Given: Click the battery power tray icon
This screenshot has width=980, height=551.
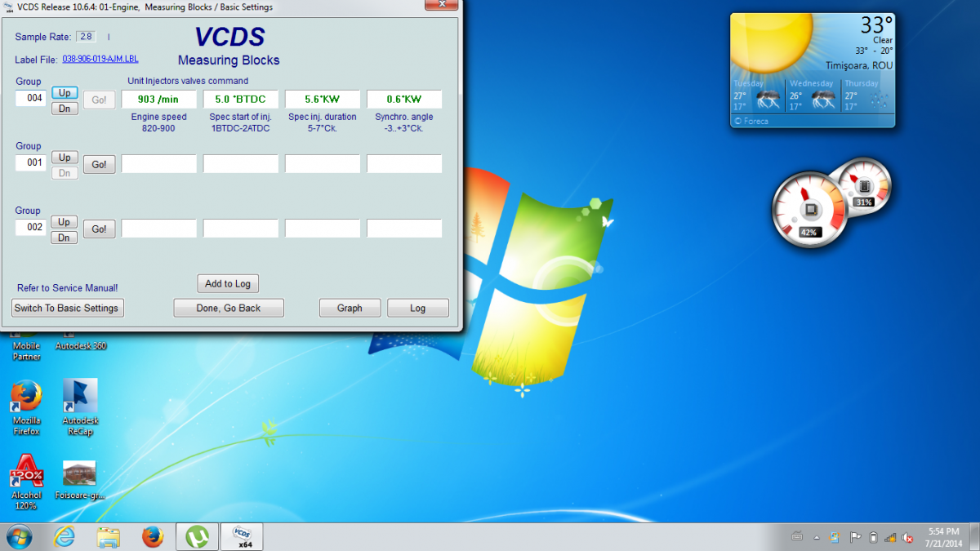Looking at the screenshot, I should (x=873, y=537).
